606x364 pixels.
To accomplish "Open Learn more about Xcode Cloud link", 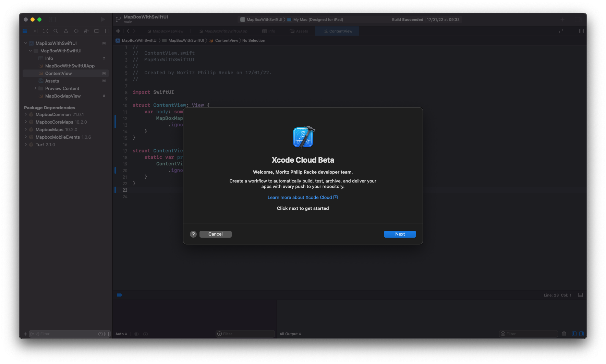I will pos(303,198).
